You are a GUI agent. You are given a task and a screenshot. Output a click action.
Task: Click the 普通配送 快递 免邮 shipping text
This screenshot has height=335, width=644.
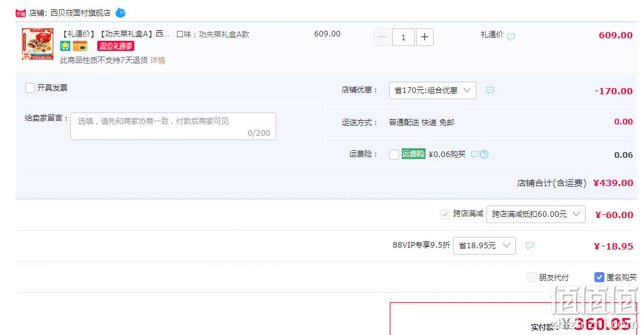(421, 123)
